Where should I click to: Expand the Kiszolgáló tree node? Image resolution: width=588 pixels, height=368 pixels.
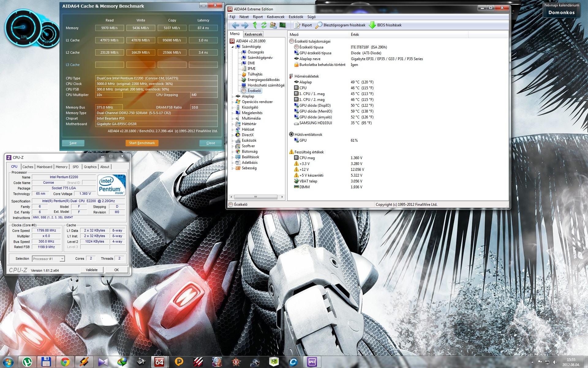(x=232, y=108)
